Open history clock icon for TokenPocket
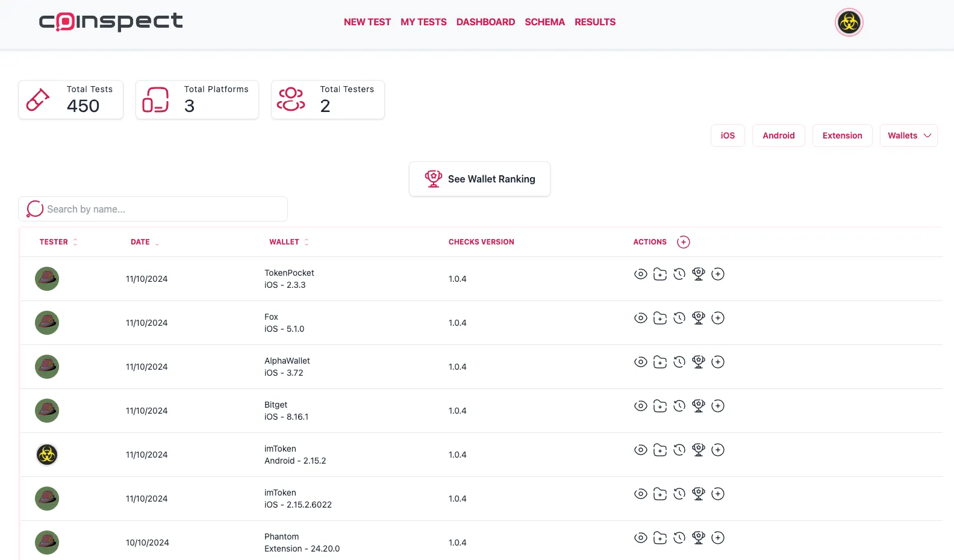This screenshot has height=560, width=954. [x=679, y=274]
